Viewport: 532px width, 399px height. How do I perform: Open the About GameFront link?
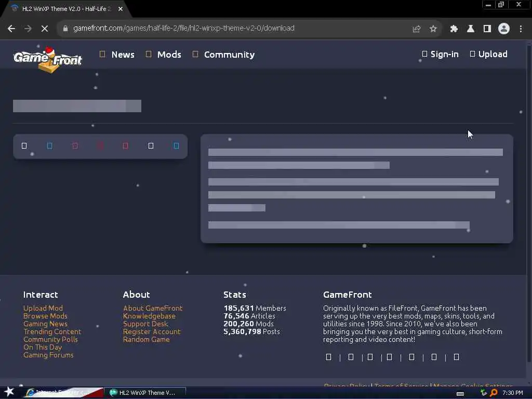click(x=153, y=308)
